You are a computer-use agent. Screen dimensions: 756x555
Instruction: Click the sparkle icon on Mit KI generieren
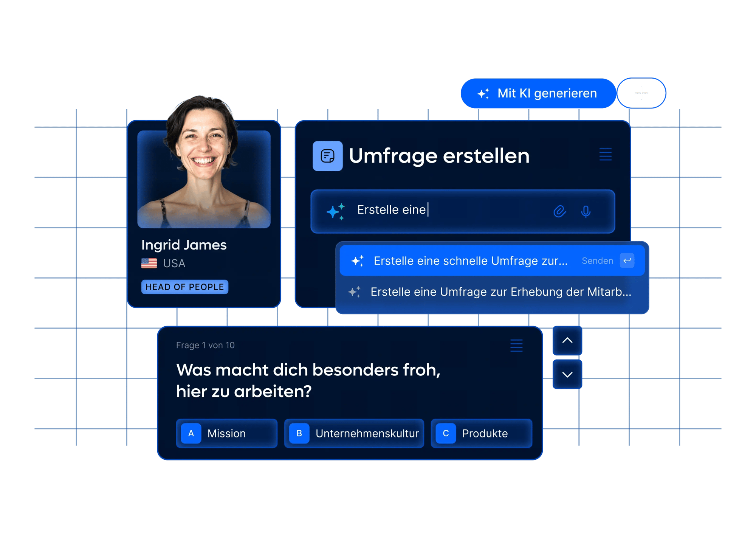[x=483, y=93]
